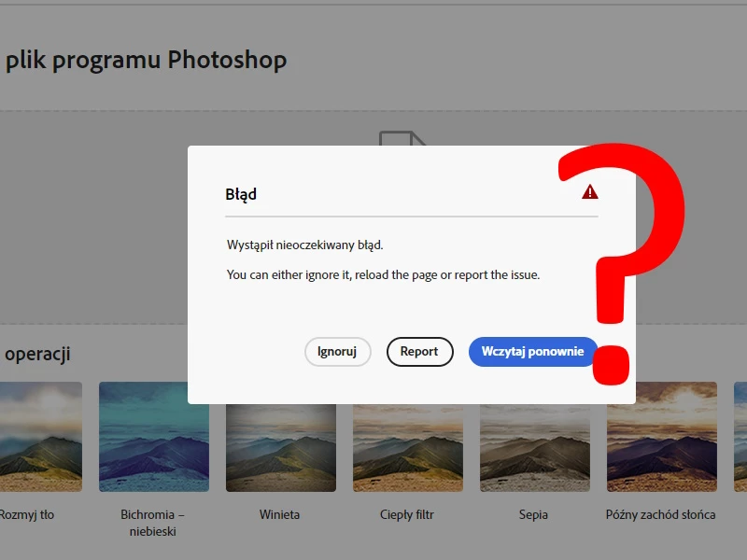747x560 pixels.
Task: Click the 'Wystąpił nieoczekiwany błąd.' text
Action: point(305,245)
